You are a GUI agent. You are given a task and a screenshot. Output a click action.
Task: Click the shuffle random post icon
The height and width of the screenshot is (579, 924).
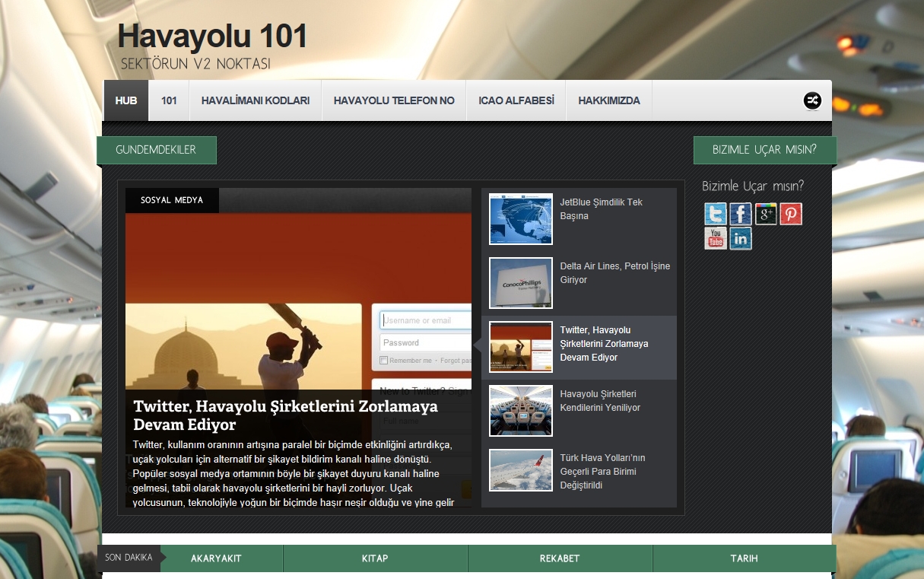(812, 100)
